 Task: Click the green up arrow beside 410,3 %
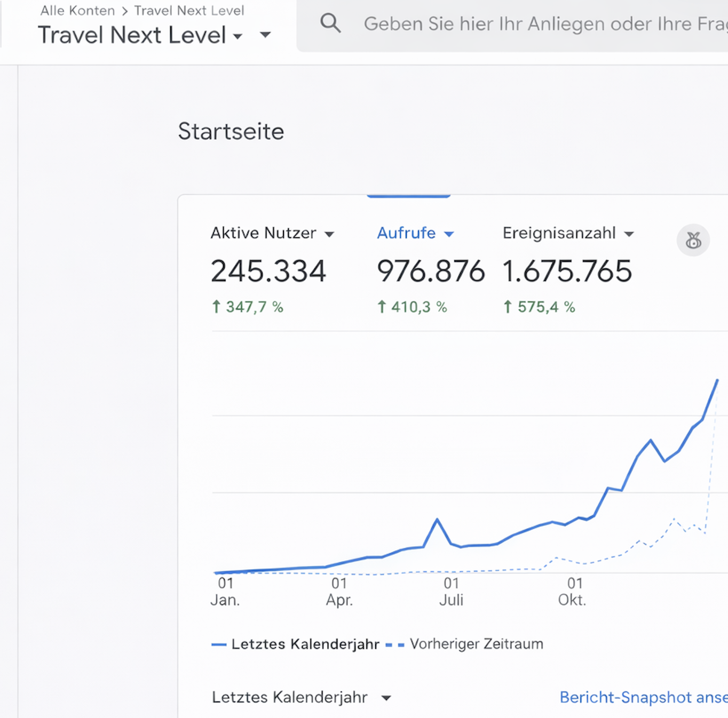click(x=382, y=307)
